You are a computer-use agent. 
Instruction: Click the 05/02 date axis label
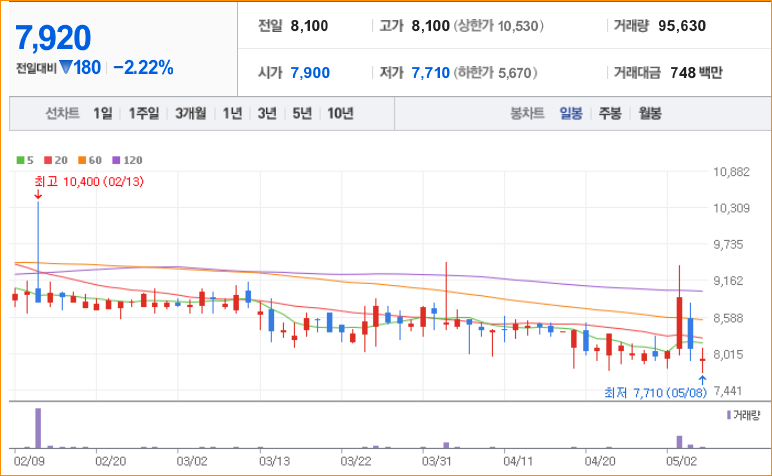click(x=681, y=461)
